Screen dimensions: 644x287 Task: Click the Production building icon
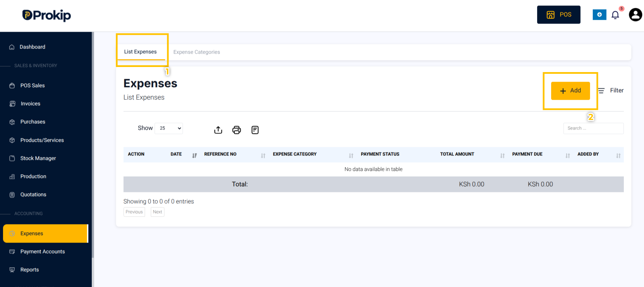[12, 177]
